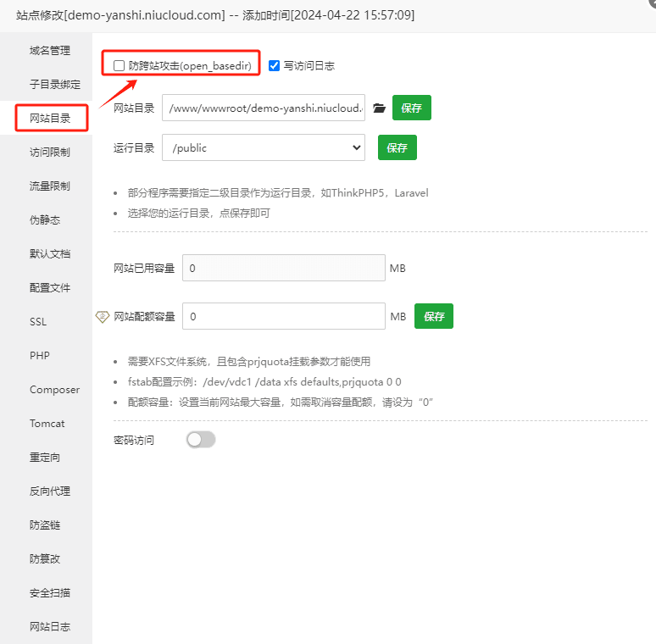
Task: Save the 网站配额容量 value
Action: point(434,316)
